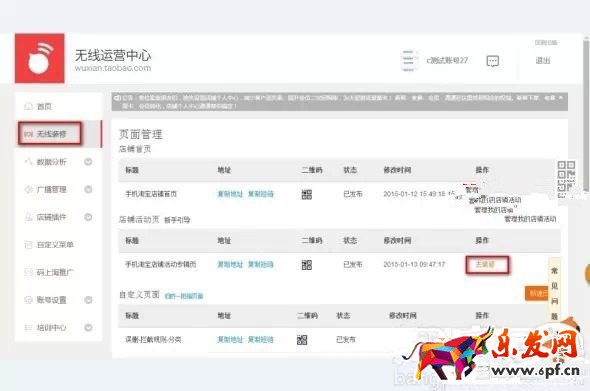
Task: Click the timestamp 2015-01-13 09:47:17
Action: [x=414, y=265]
